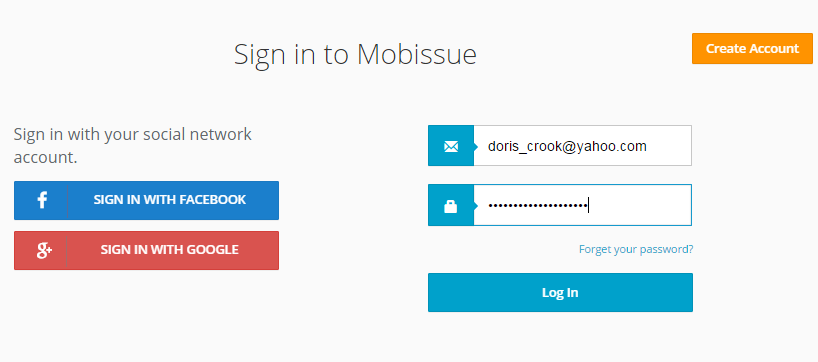Click the social network account description text
The image size is (818, 362).
point(133,146)
